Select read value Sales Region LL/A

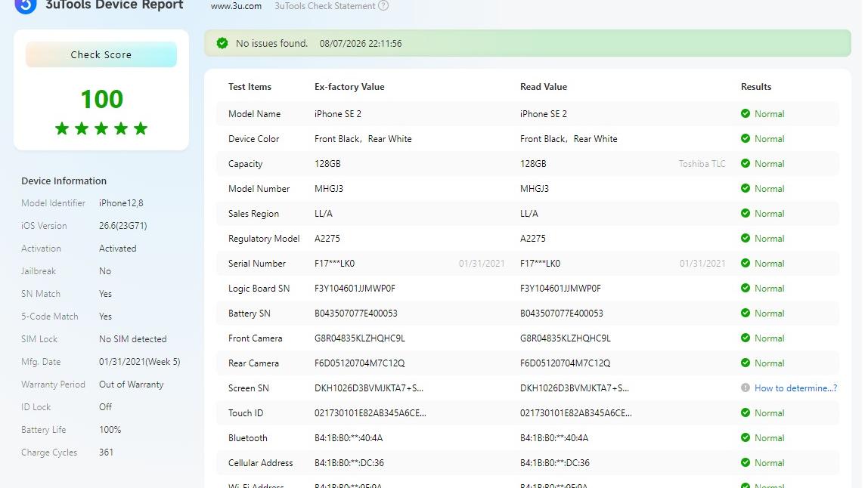[x=529, y=214]
